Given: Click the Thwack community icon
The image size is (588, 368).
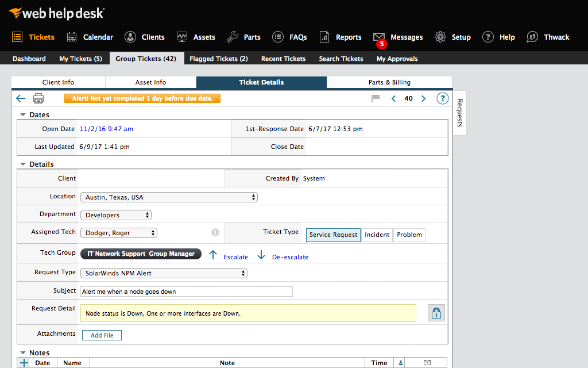Looking at the screenshot, I should click(x=532, y=37).
